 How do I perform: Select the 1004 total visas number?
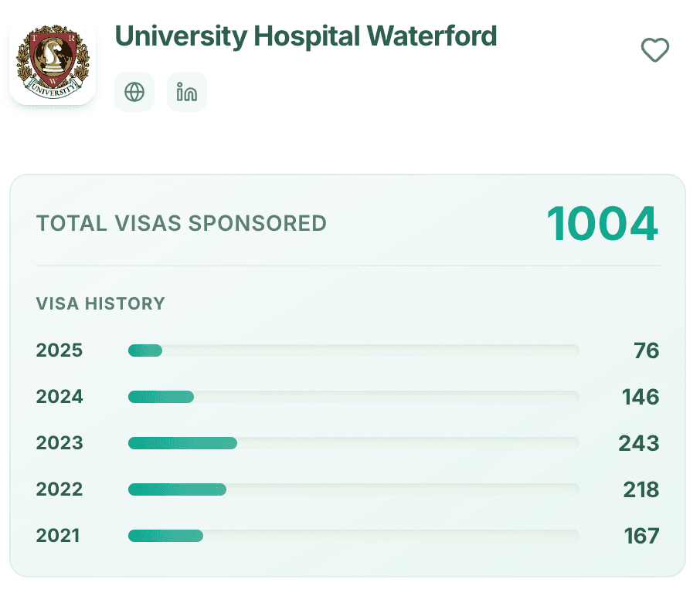pos(602,224)
